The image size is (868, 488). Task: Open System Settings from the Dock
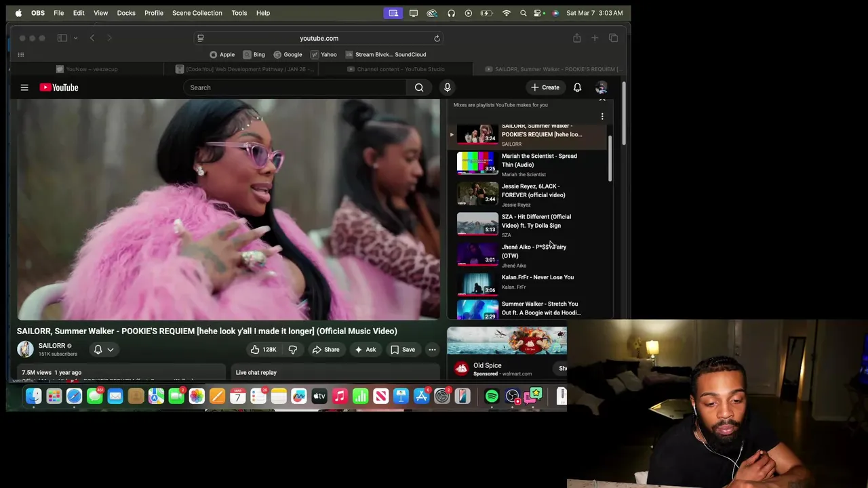coord(441,396)
